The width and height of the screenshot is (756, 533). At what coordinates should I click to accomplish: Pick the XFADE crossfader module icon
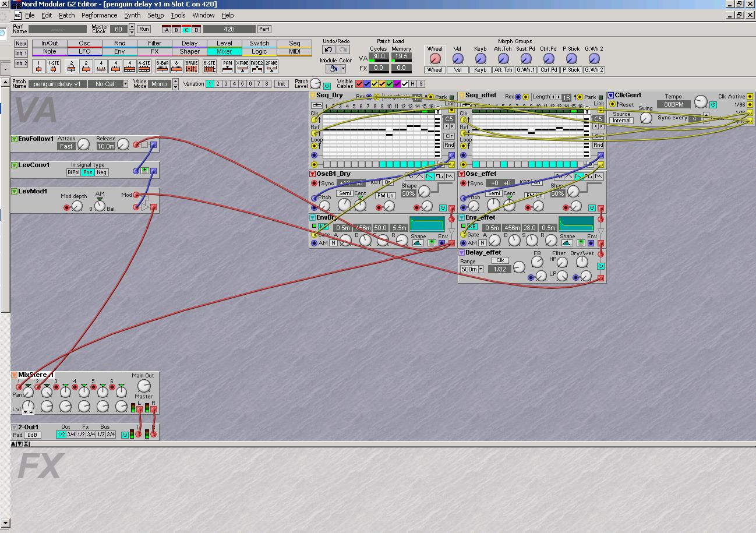(242, 66)
